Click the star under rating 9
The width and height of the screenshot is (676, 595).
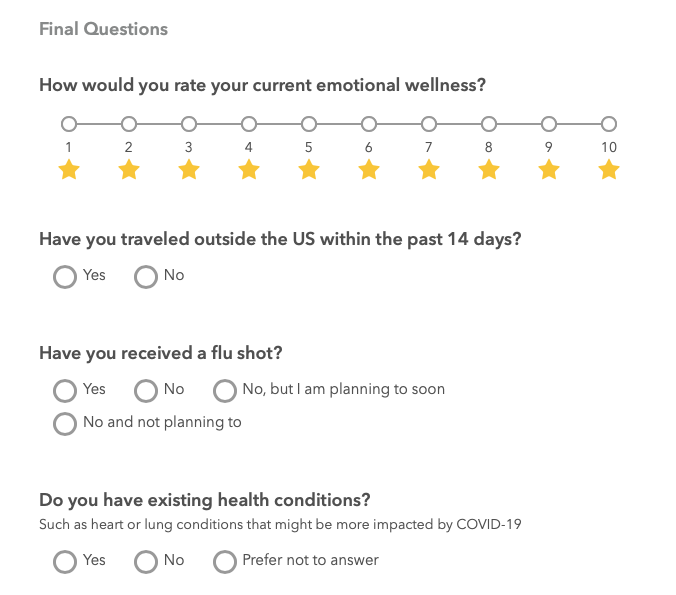coord(549,171)
